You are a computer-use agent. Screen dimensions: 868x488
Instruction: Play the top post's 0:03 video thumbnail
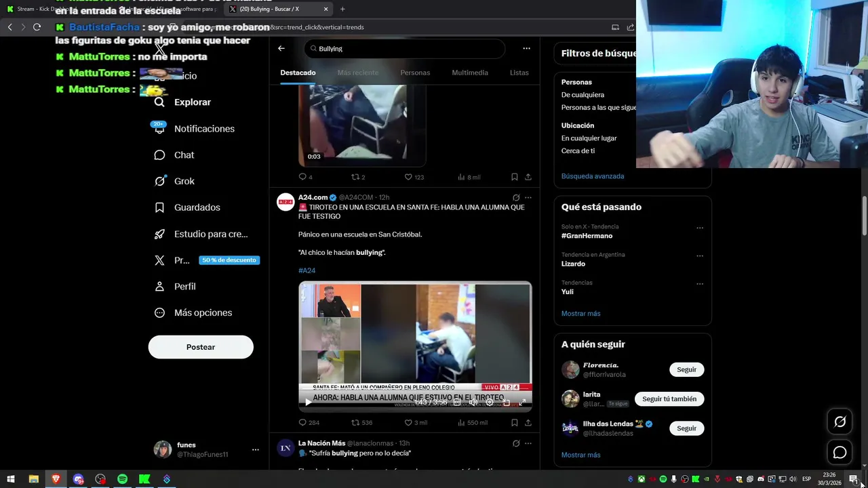pos(362,125)
